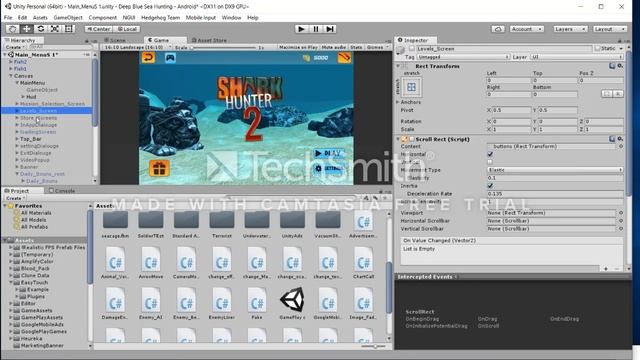
Task: Open the seacage.fbm asset folder
Action: coord(115,224)
